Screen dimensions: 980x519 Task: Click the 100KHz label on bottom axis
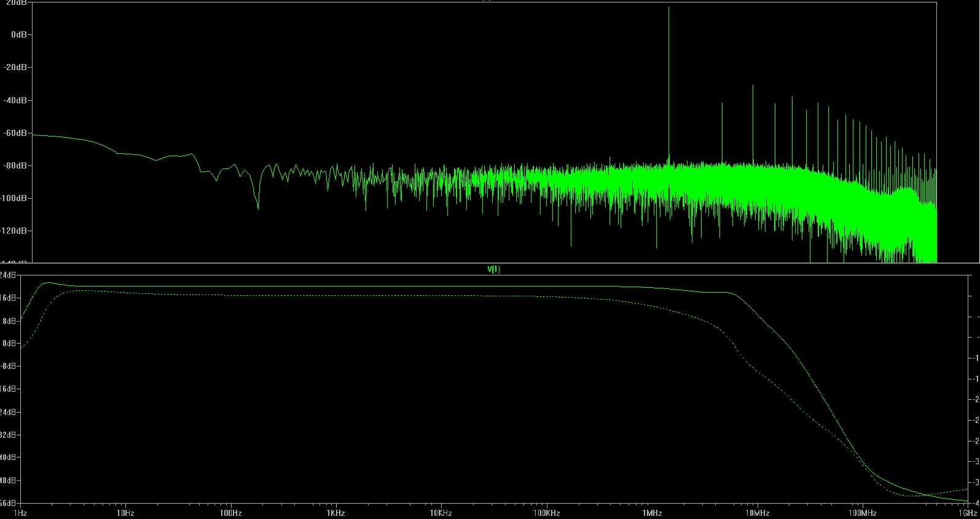546,513
